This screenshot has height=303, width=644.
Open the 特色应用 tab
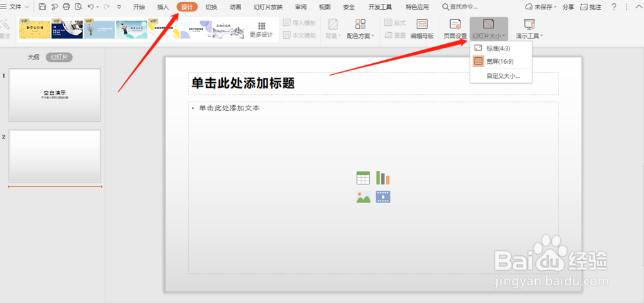click(x=417, y=7)
